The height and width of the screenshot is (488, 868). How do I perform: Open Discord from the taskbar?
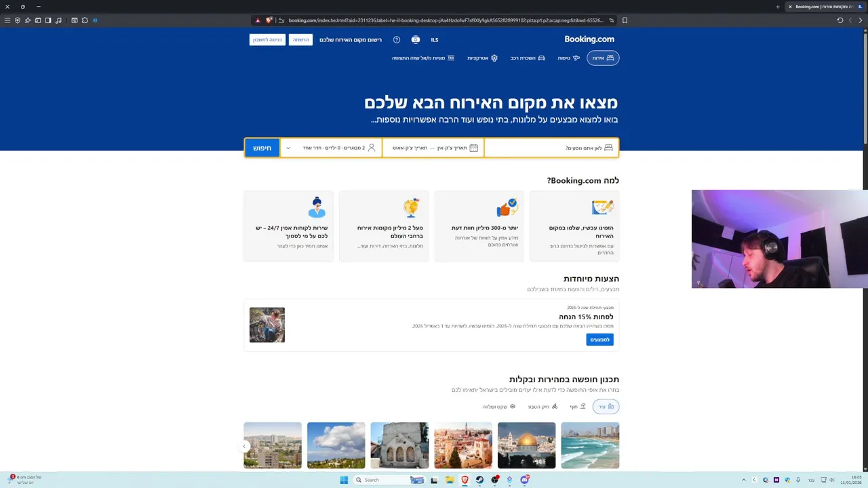pyautogui.click(x=524, y=480)
